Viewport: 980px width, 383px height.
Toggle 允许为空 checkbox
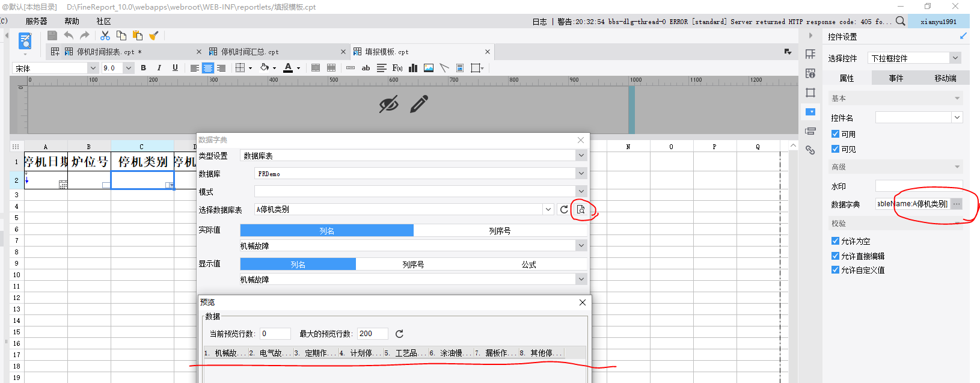pyautogui.click(x=835, y=241)
